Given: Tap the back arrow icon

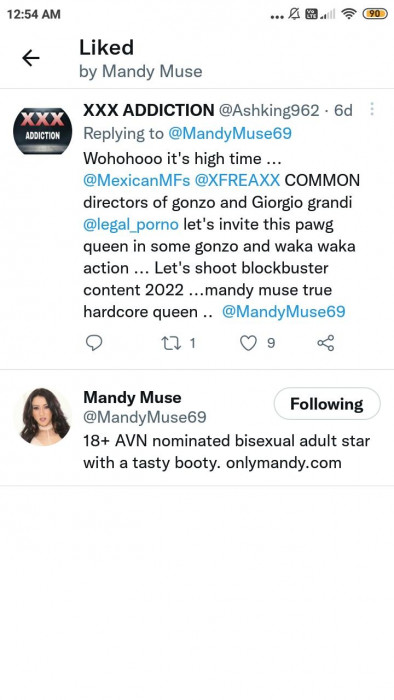Looking at the screenshot, I should (x=31, y=58).
